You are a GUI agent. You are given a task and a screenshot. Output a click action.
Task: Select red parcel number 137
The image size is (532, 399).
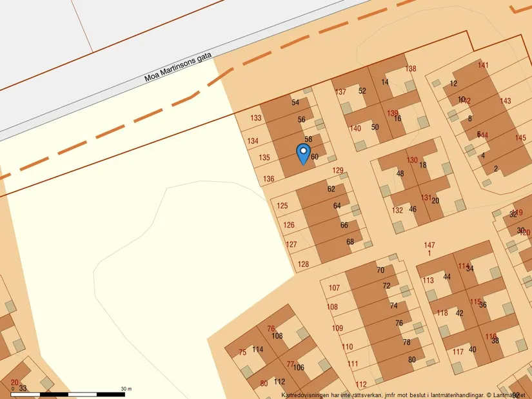click(340, 92)
